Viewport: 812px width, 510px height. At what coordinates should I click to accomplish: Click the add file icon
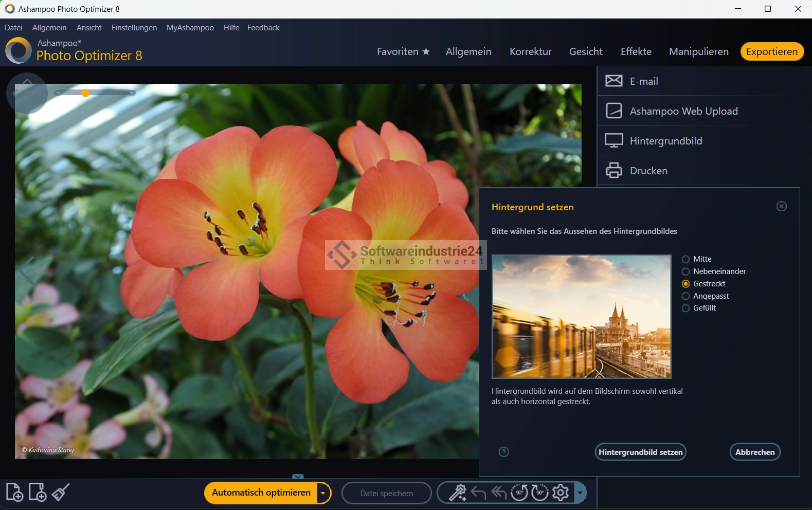[x=14, y=493]
